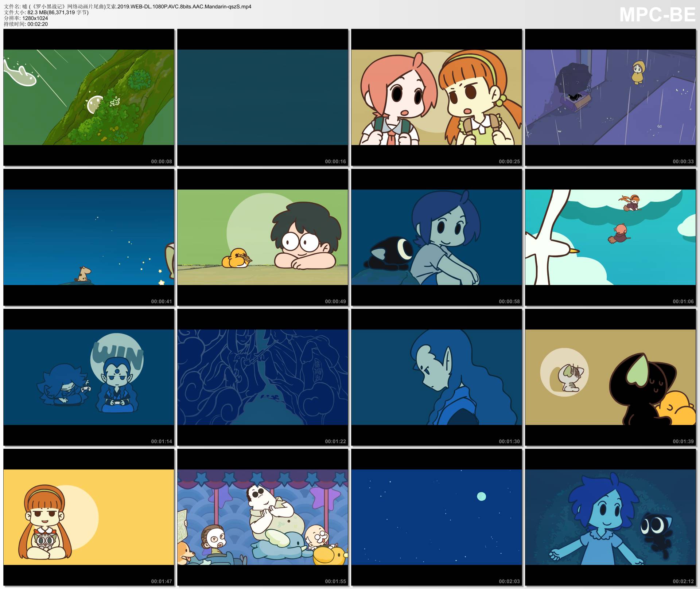
Task: Open the stage characters frame at 00:01:55
Action: (x=263, y=517)
